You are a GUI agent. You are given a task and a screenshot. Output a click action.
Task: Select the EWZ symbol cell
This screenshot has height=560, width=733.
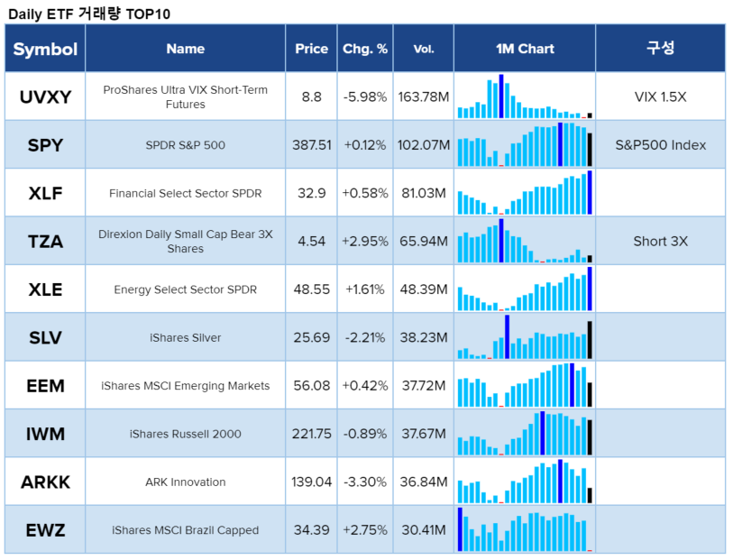45,530
